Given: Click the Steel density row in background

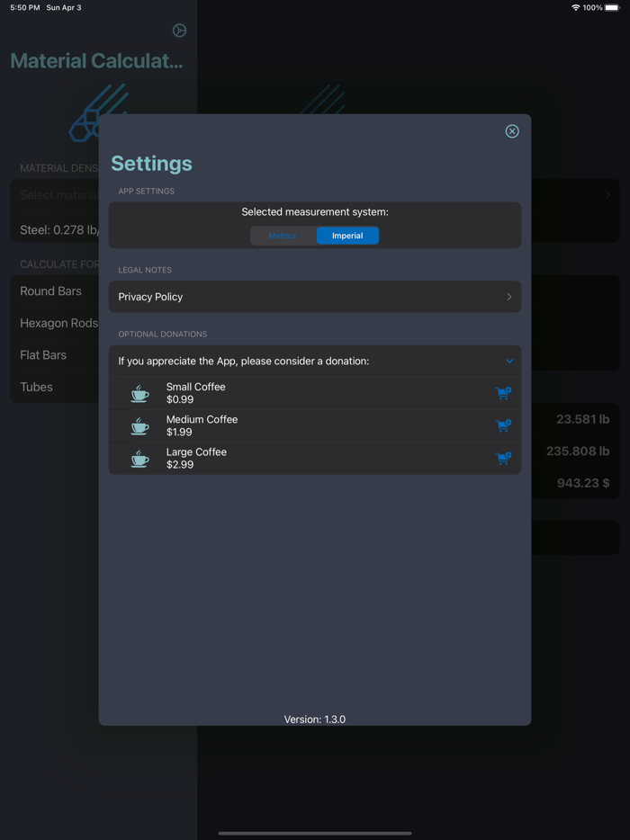Looking at the screenshot, I should point(55,230).
